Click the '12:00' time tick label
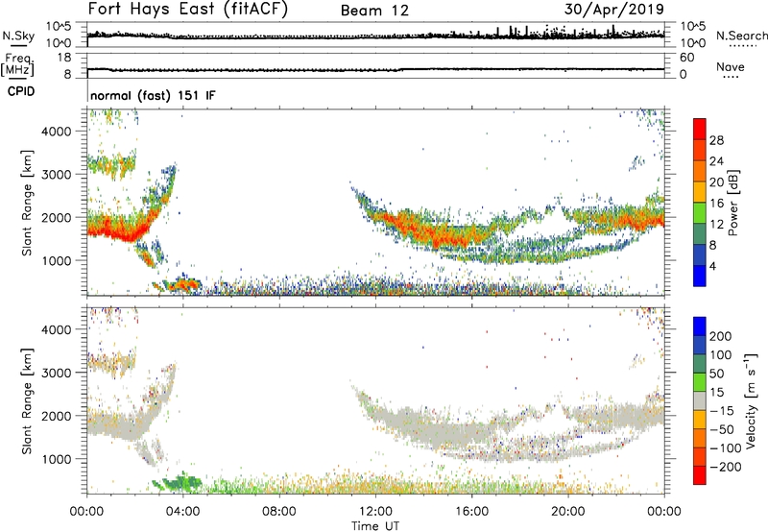Viewport: 768px width, 532px height. [375, 512]
